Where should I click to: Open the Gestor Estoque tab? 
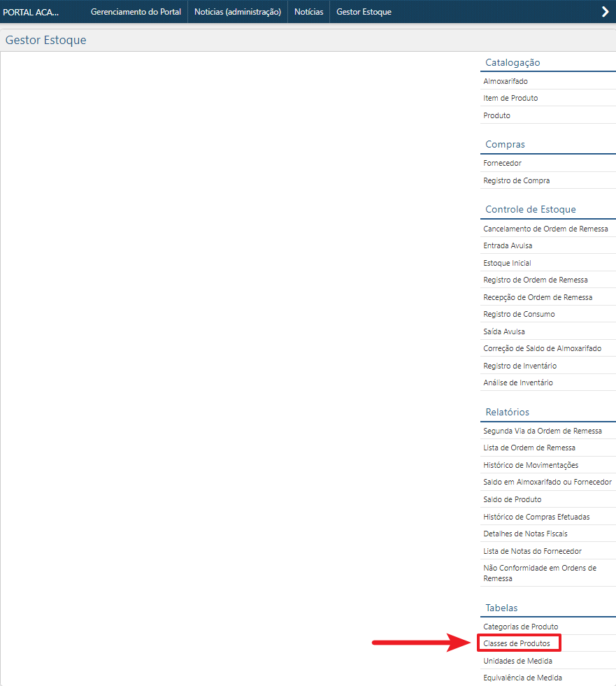364,11
